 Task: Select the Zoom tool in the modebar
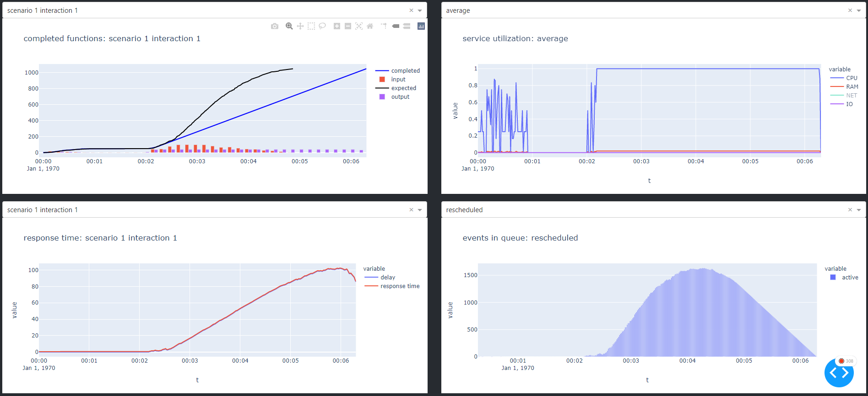click(289, 26)
